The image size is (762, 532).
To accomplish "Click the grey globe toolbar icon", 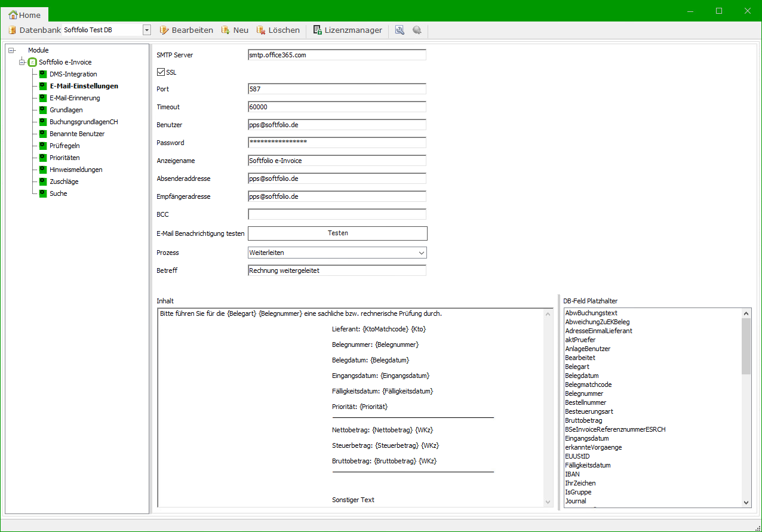I will click(417, 30).
